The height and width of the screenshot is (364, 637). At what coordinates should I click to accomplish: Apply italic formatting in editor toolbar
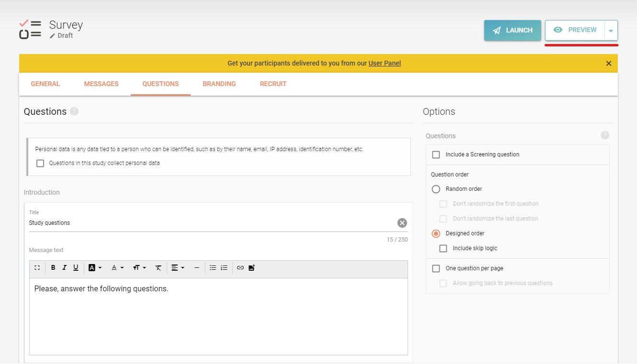(x=64, y=268)
